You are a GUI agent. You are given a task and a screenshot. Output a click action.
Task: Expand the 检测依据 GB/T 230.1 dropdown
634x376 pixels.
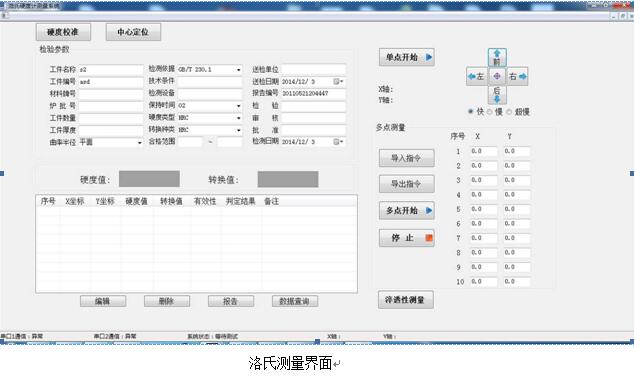[x=238, y=70]
